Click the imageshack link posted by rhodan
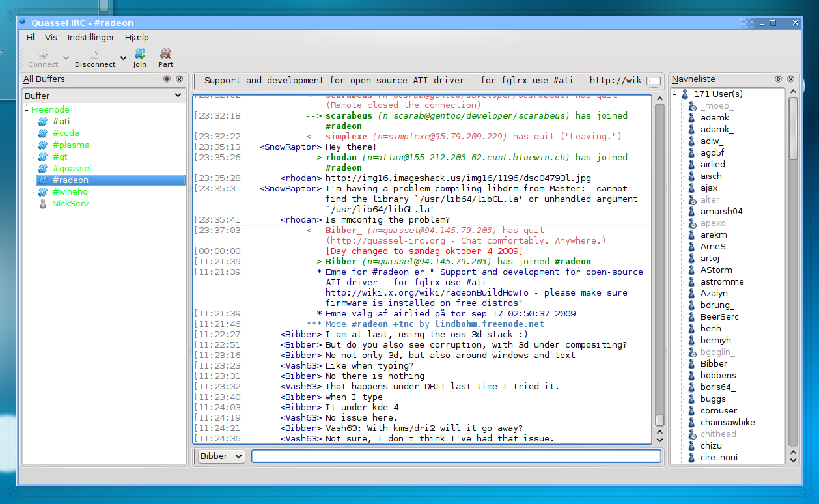 point(458,178)
